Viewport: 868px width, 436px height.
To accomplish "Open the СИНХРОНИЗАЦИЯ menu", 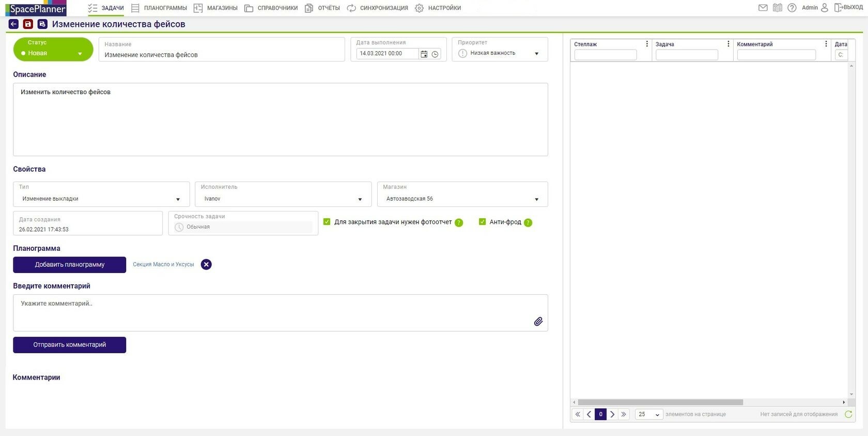I will click(x=377, y=8).
